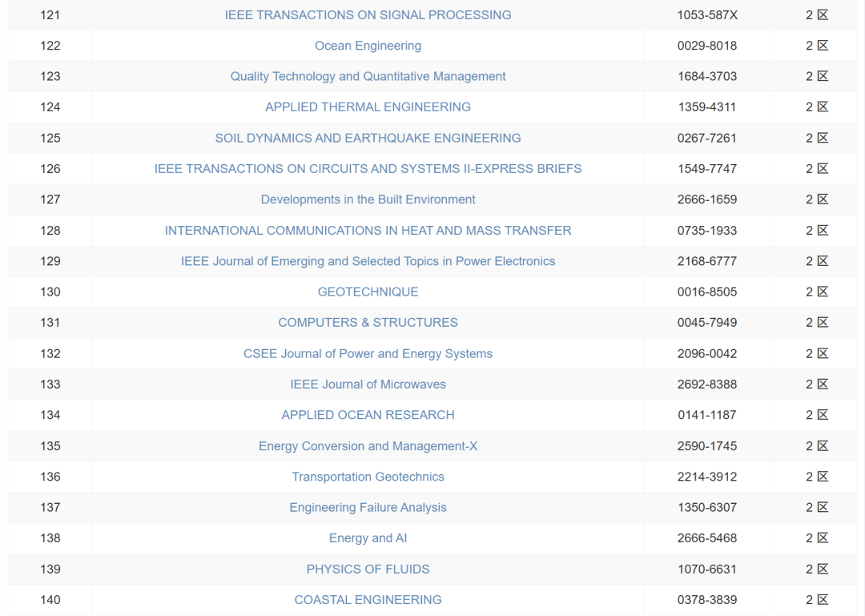Screen dimensions: 865x616
Task: Select 2 区 rank in COASTAL ENGINEERING row
Action: click(x=817, y=600)
